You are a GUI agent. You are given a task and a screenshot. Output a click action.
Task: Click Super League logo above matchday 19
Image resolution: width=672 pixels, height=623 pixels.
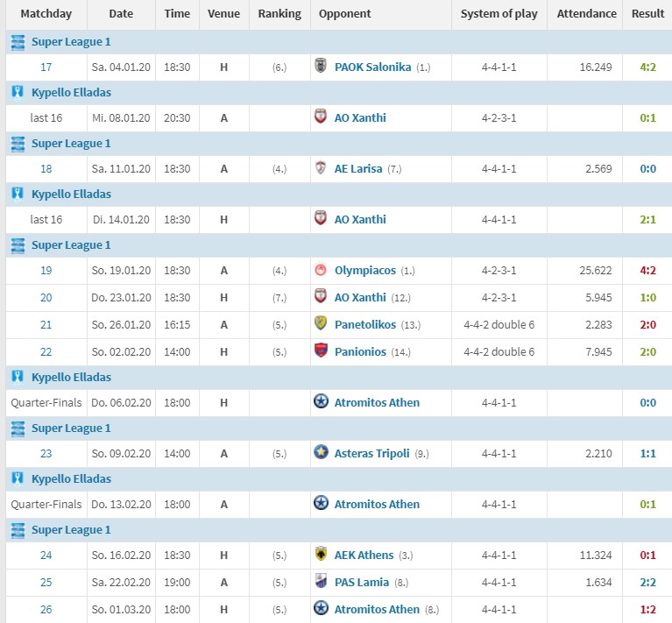pyautogui.click(x=18, y=245)
